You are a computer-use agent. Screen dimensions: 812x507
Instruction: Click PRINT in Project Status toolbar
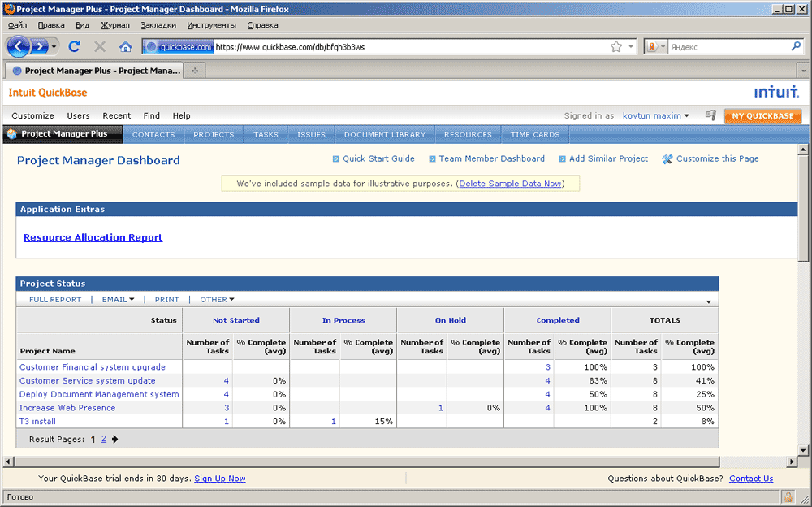click(166, 300)
